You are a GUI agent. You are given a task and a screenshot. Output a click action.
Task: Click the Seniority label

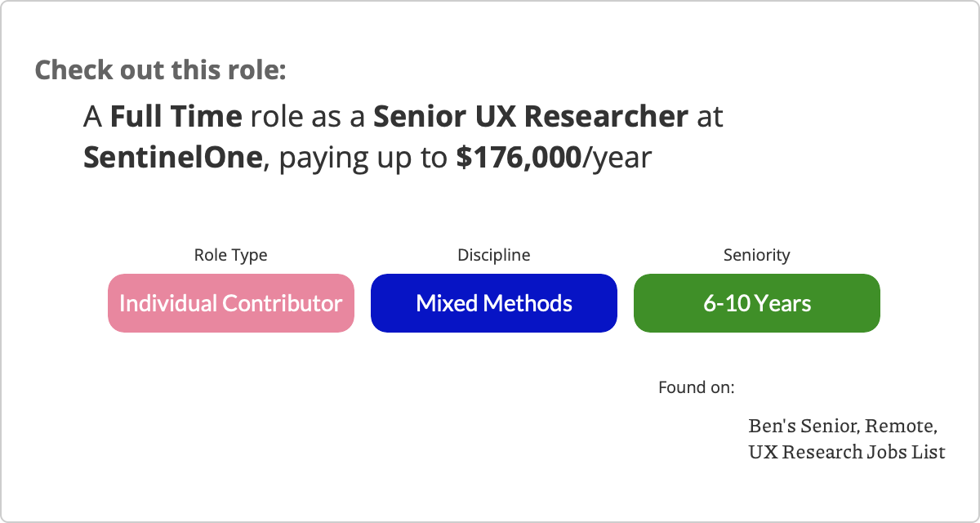tap(757, 255)
